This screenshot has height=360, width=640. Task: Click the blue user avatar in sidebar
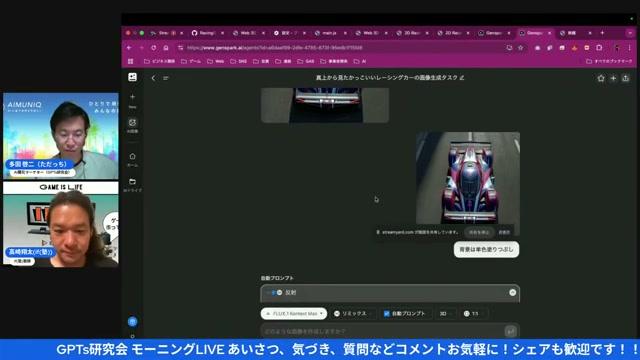[x=132, y=322]
